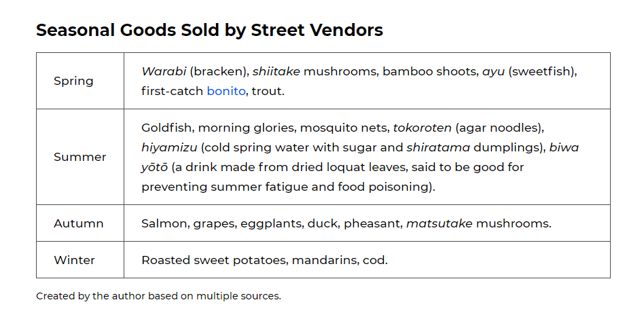This screenshot has height=315, width=644.
Task: Click the Seasonal Goods Sold by Street Vendors heading
Action: [x=209, y=31]
